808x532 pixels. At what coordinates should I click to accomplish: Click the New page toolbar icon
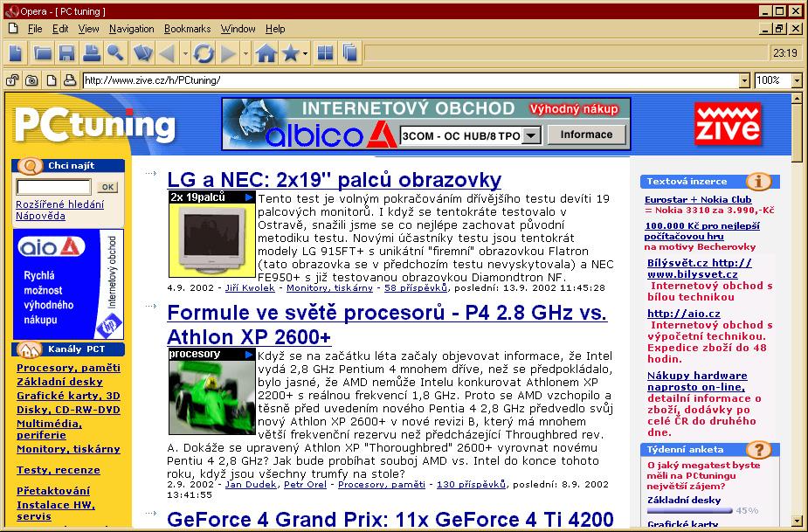pyautogui.click(x=16, y=53)
